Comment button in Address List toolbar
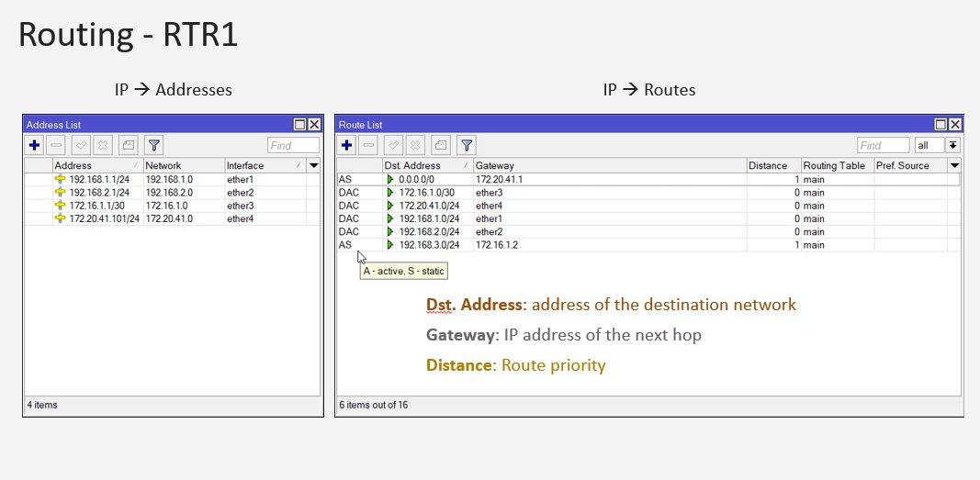The height and width of the screenshot is (480, 980). pos(128,145)
